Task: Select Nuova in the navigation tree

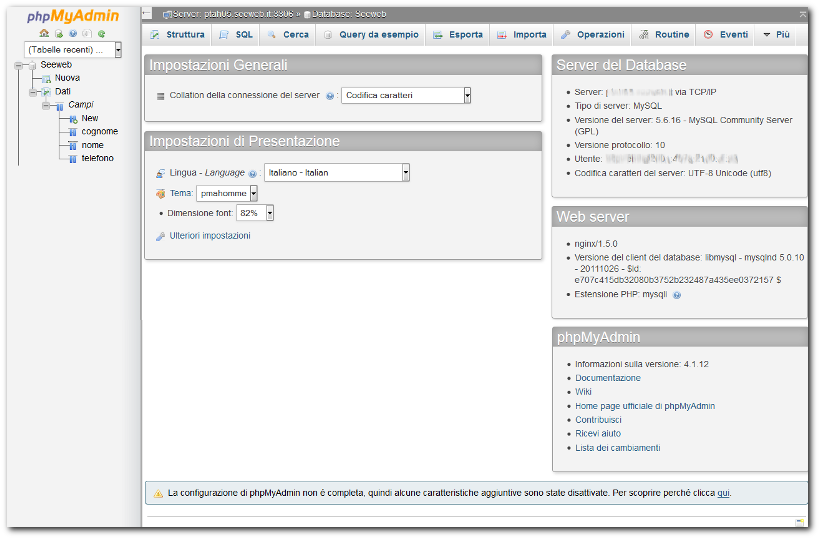Action: 67,78
